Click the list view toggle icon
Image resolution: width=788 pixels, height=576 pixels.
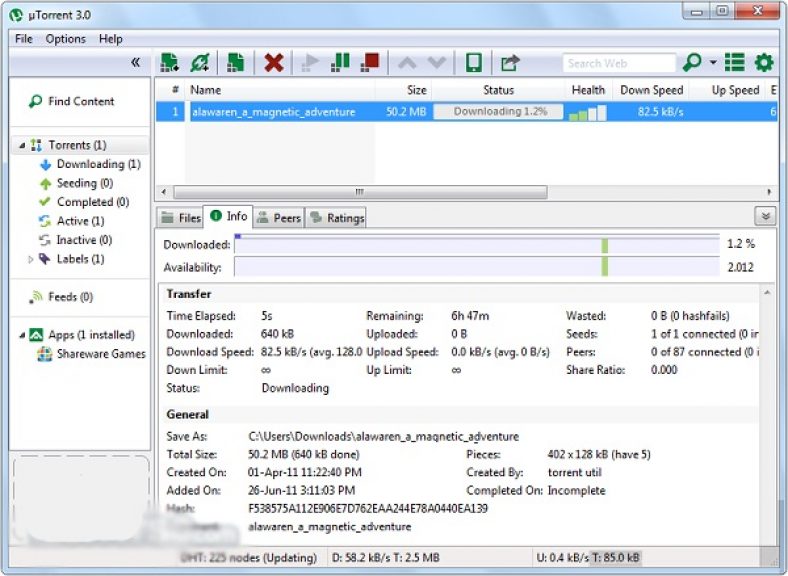[734, 63]
